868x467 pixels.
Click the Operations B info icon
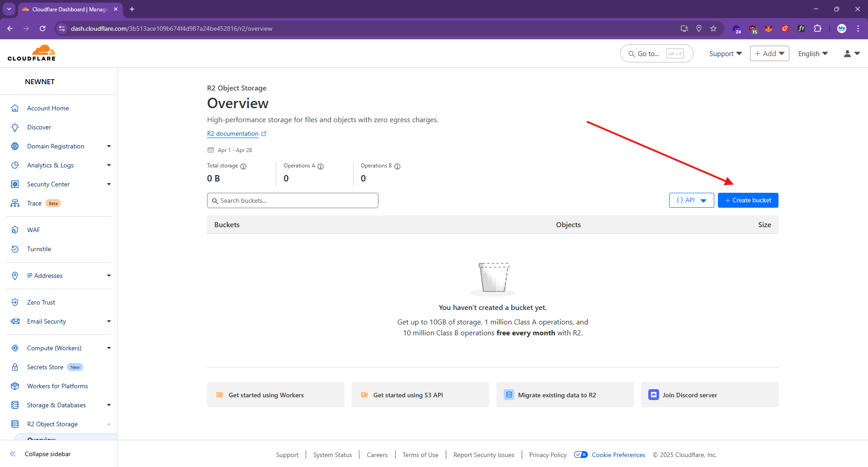(x=397, y=166)
